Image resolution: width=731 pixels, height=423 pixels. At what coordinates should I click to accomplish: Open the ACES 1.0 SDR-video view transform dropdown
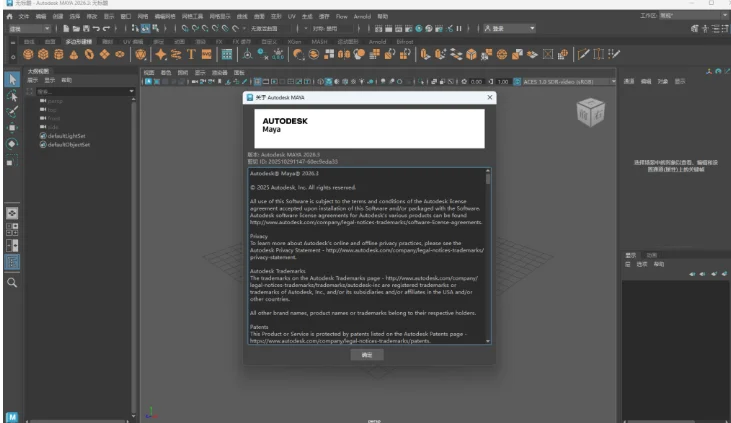point(569,82)
